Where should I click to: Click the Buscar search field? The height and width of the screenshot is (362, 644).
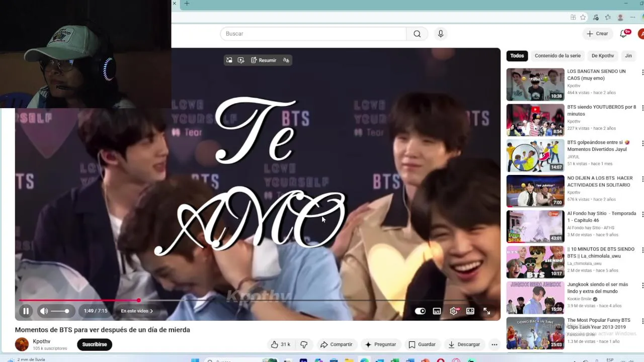tap(313, 34)
